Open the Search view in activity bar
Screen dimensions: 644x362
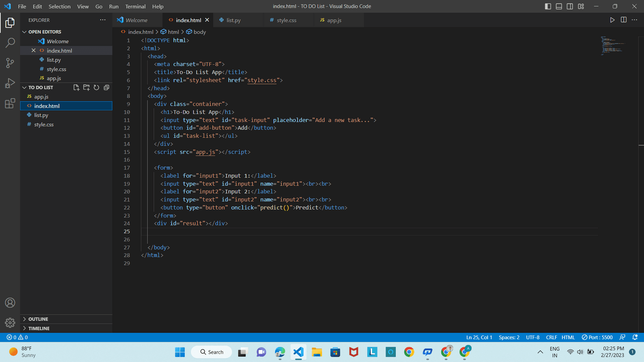click(x=10, y=43)
